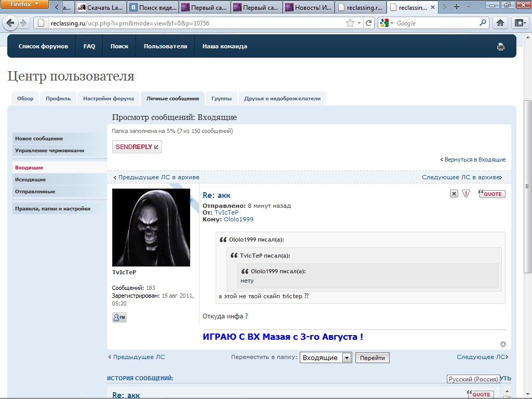Open the 'Входящие' move-to-folder dropdown
Image resolution: width=532 pixels, height=399 pixels.
click(x=326, y=357)
